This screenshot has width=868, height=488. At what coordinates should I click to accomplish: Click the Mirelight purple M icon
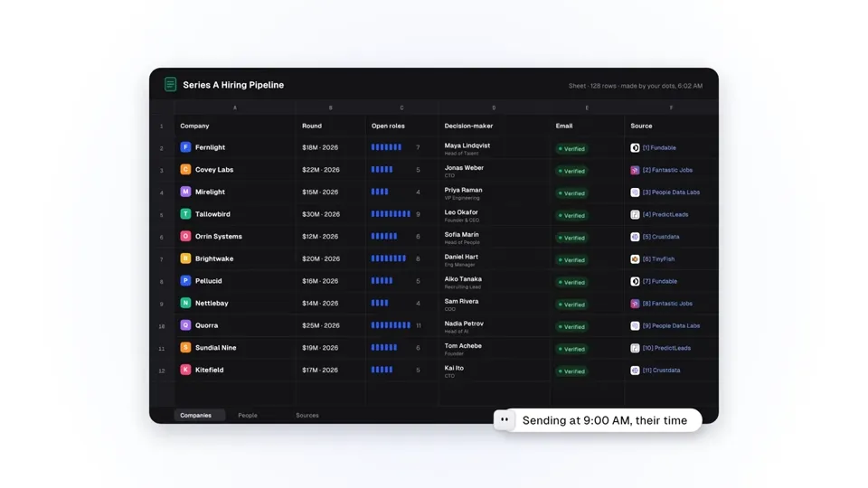point(185,192)
